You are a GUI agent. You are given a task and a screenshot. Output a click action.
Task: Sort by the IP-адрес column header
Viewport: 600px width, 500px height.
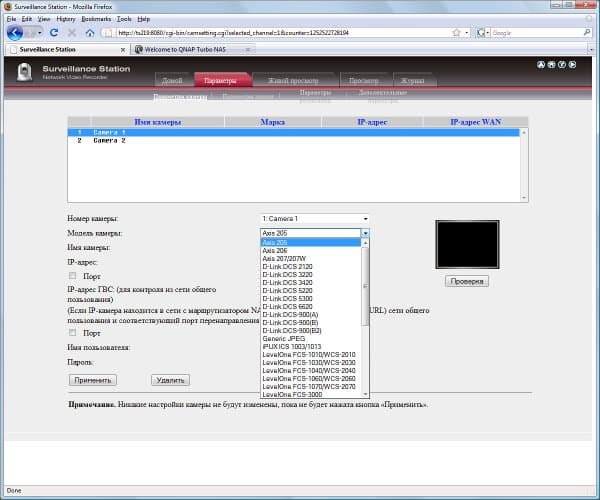372,122
